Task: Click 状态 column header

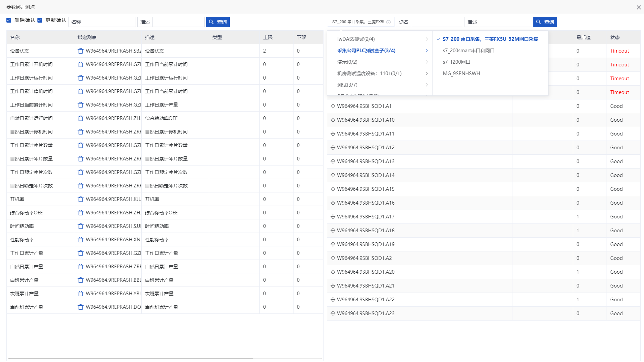Action: coord(615,37)
